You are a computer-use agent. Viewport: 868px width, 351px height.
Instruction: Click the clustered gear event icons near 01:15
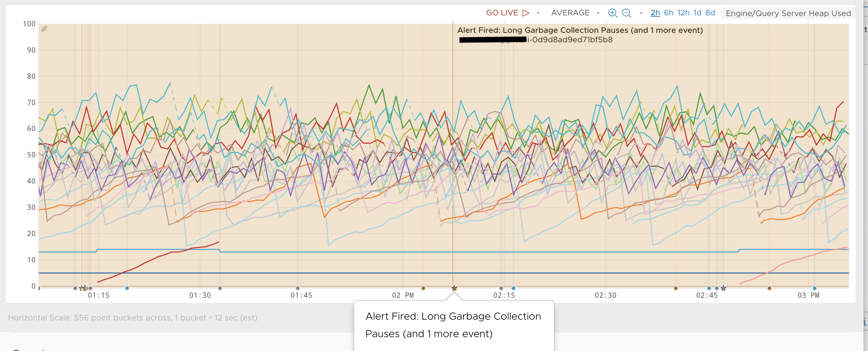click(x=82, y=288)
